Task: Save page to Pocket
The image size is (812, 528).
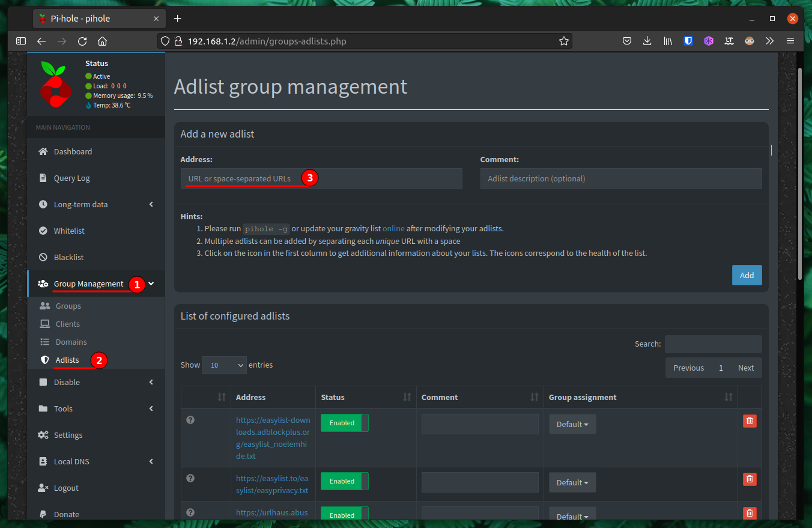Action: tap(626, 41)
